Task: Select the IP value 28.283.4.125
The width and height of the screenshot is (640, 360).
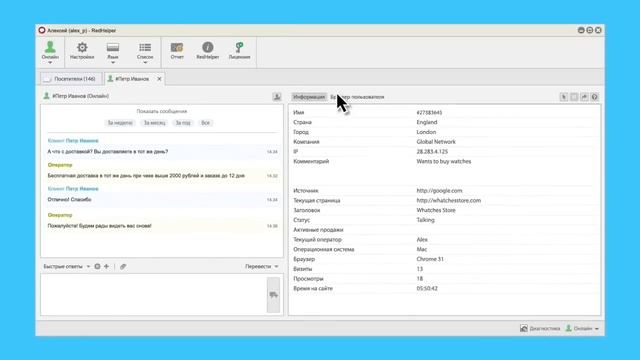Action: point(432,151)
